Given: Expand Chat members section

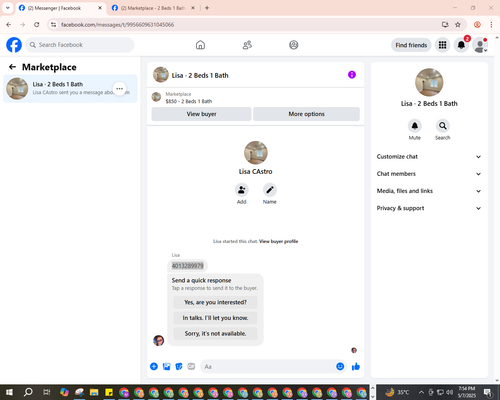Looking at the screenshot, I should (429, 174).
